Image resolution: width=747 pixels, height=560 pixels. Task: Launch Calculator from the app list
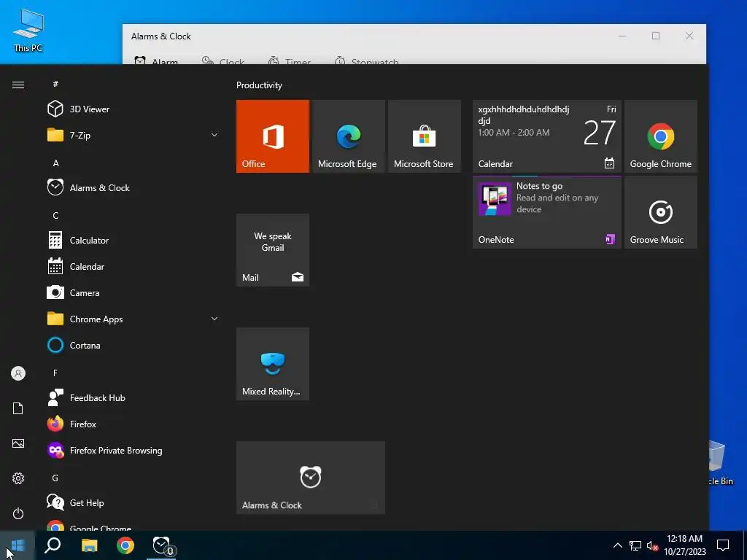pos(133,241)
